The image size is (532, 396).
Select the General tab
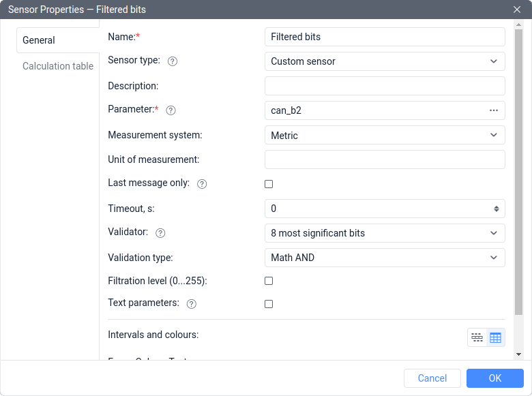pyautogui.click(x=39, y=40)
